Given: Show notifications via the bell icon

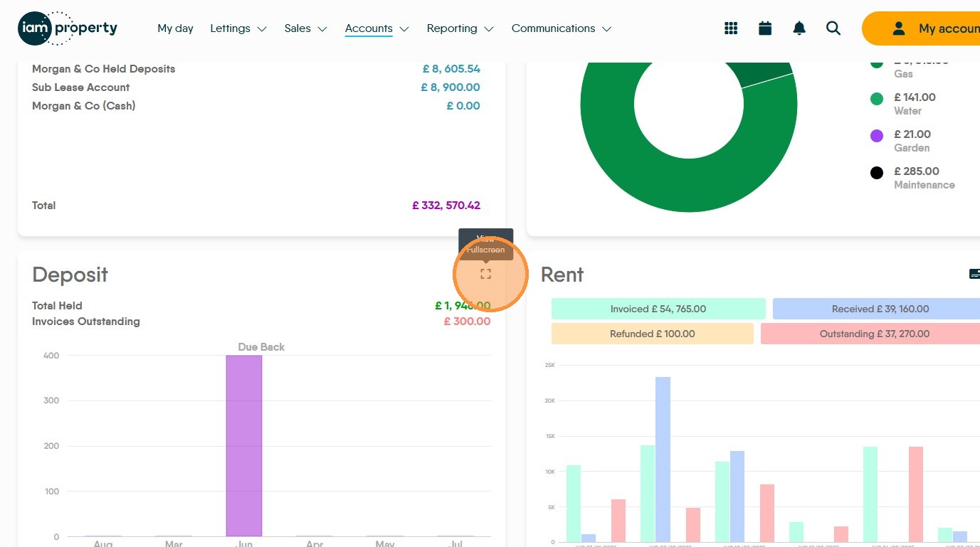Looking at the screenshot, I should click(799, 28).
